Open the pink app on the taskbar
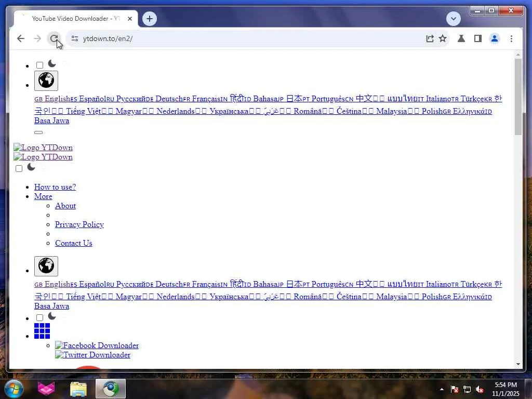Screen dimensions: 532x399 click(46, 389)
